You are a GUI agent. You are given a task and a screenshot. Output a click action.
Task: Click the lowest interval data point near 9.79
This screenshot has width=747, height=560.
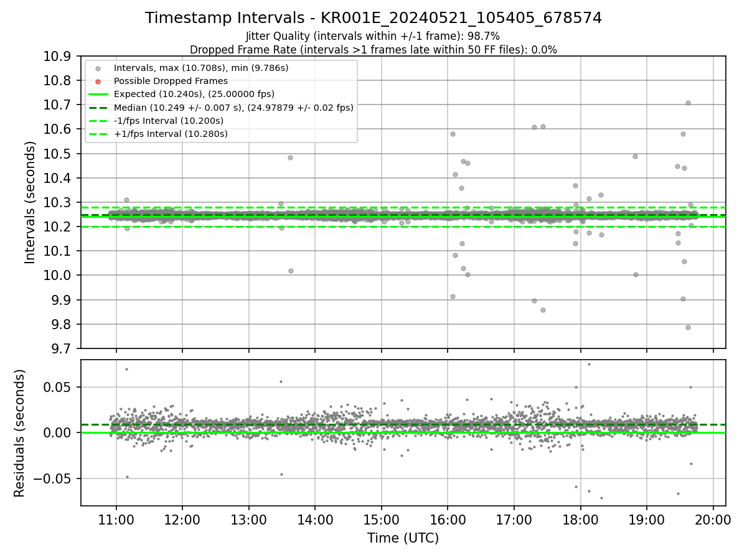click(x=688, y=327)
